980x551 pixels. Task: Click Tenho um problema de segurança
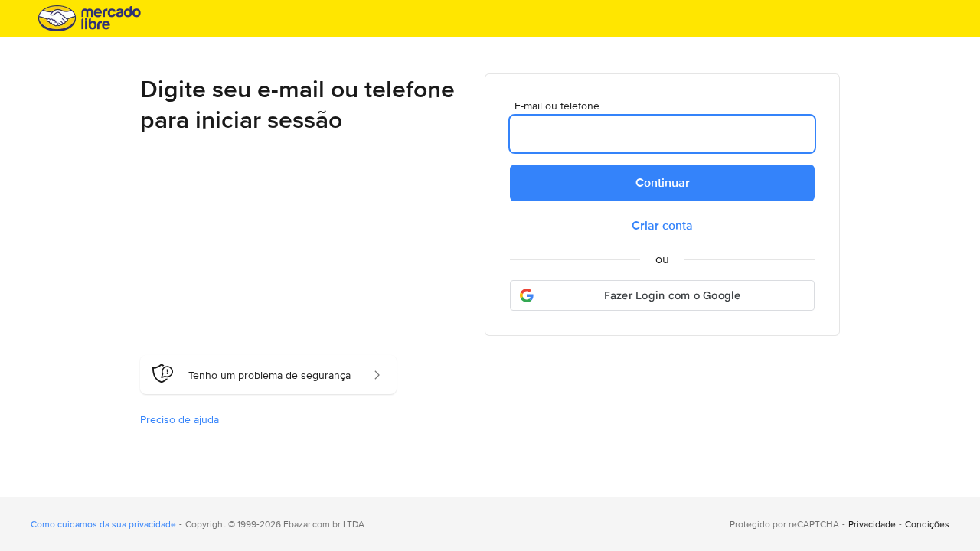[269, 375]
